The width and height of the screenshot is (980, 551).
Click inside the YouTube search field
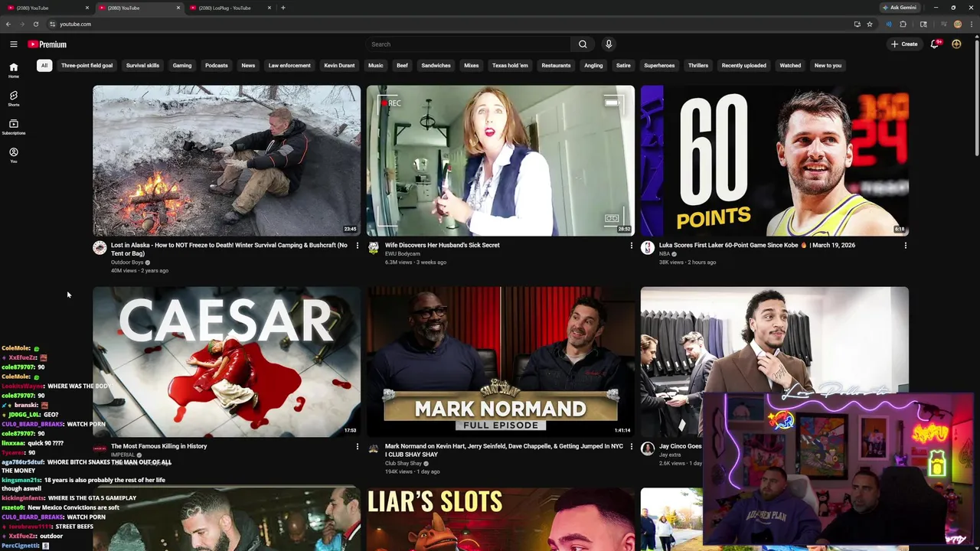coord(469,44)
